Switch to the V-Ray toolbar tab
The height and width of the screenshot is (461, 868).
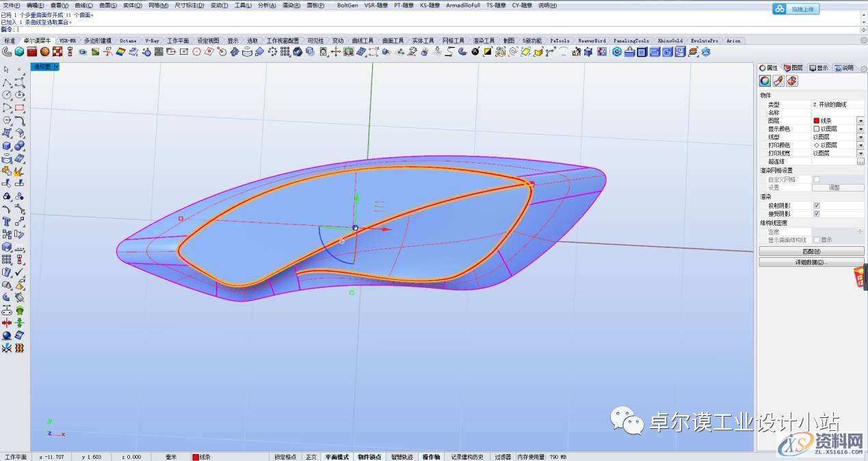152,41
